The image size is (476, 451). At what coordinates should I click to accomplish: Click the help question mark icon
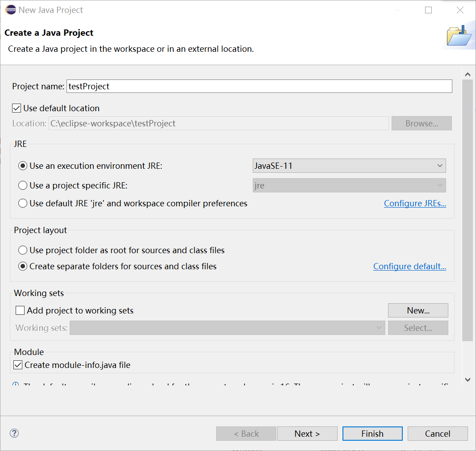pyautogui.click(x=14, y=433)
